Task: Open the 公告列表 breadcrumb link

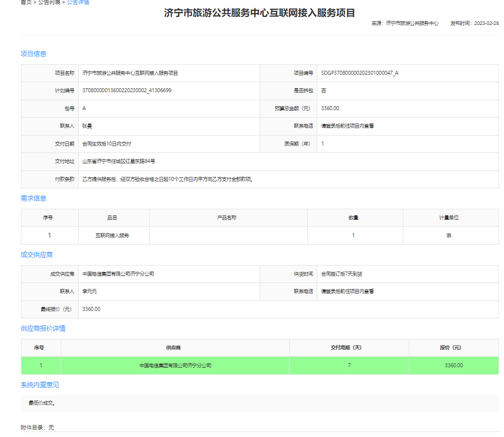Action: 49,2
